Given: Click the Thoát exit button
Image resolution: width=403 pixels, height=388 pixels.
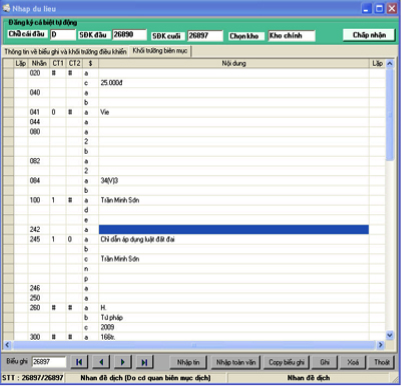Looking at the screenshot, I should click(x=381, y=362).
